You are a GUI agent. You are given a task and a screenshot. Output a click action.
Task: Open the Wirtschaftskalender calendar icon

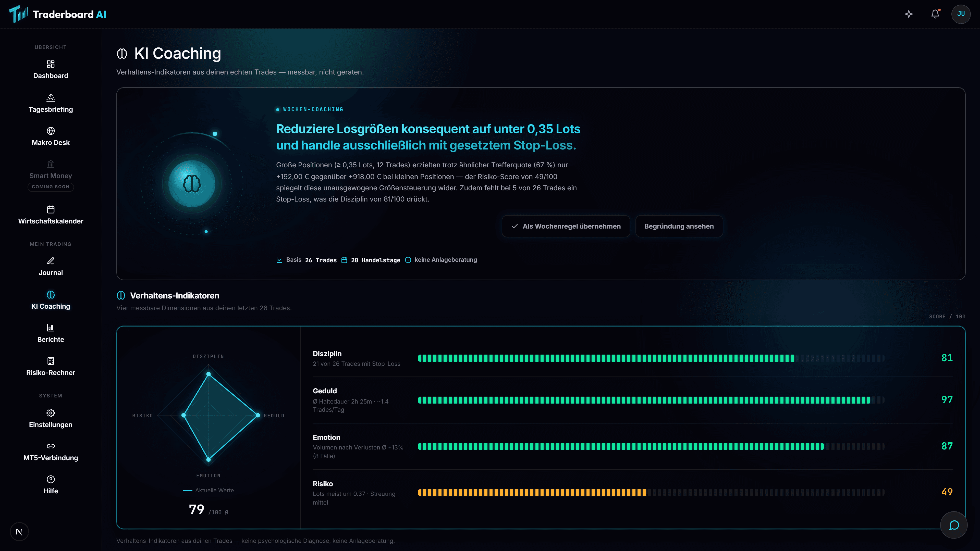click(x=51, y=209)
